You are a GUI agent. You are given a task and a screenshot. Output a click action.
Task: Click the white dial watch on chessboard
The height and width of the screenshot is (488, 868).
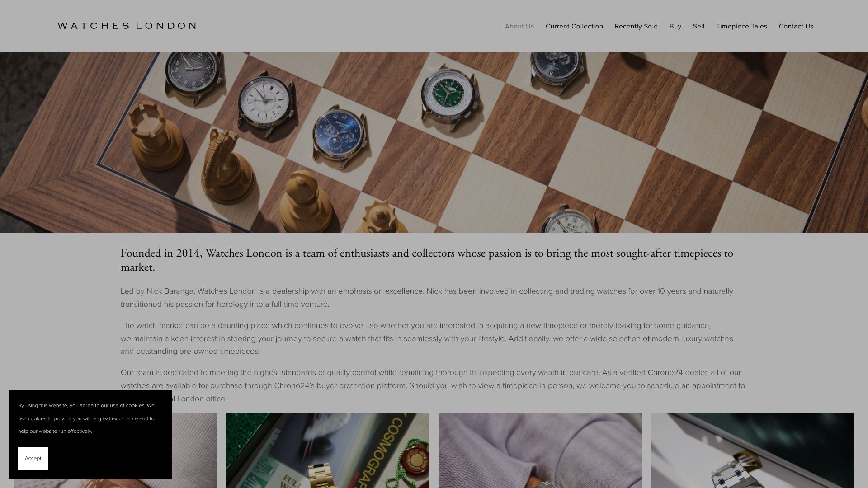(265, 102)
